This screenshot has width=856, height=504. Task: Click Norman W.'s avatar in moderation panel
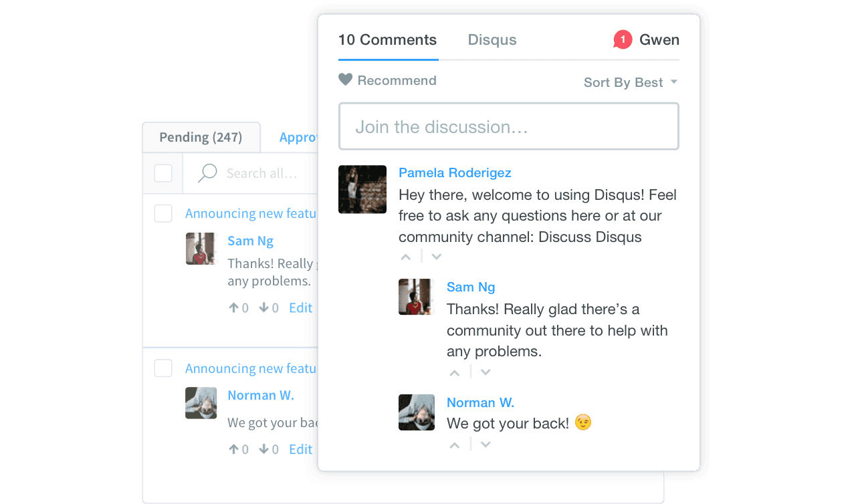(x=201, y=403)
